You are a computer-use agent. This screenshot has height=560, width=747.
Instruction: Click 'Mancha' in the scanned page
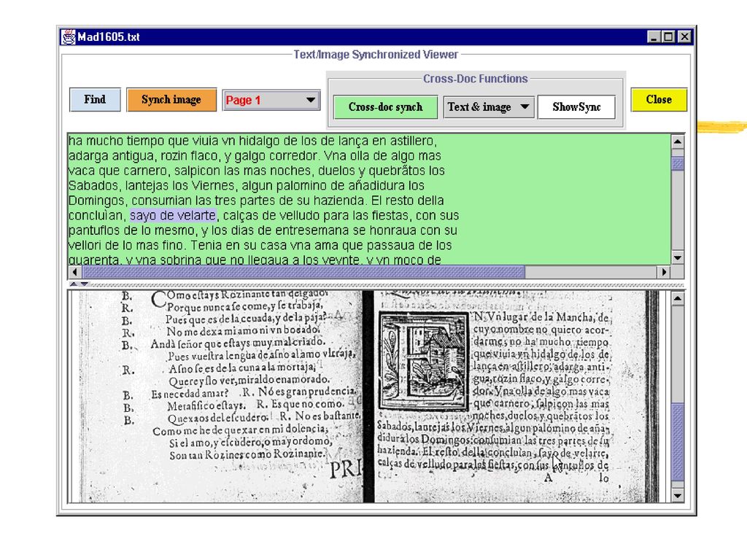(x=575, y=316)
